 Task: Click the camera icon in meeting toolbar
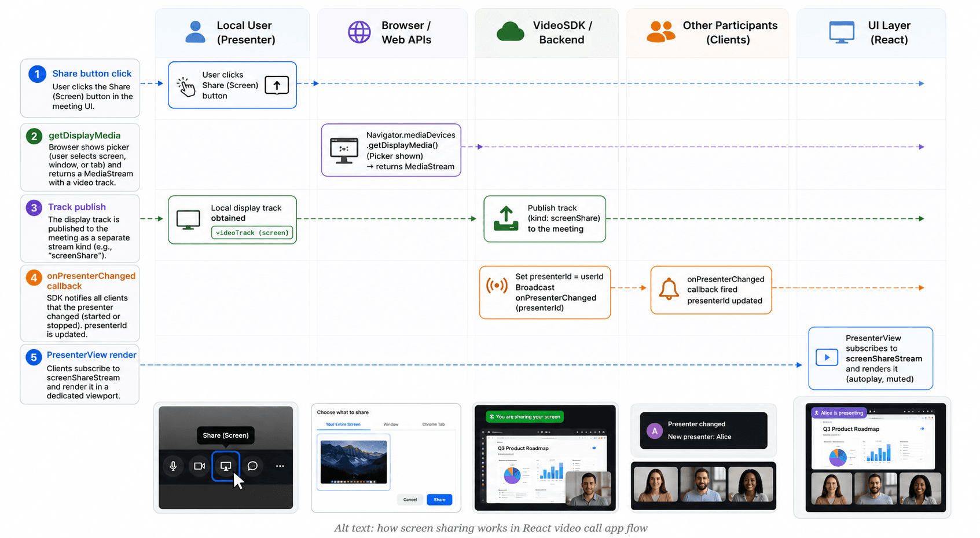[x=200, y=466]
